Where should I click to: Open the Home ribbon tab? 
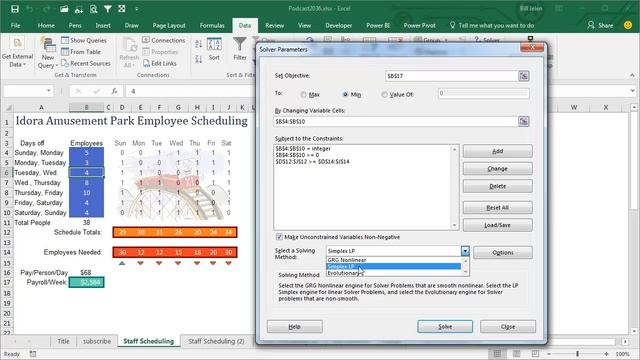[x=46, y=25]
